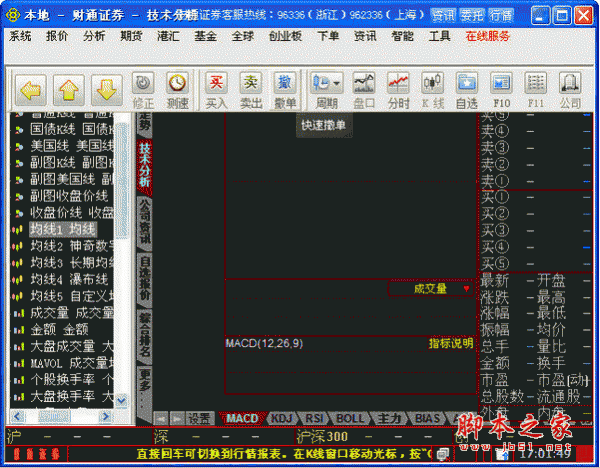Select highlighted 均线1 list entry
The width and height of the screenshot is (600, 468).
62,230
